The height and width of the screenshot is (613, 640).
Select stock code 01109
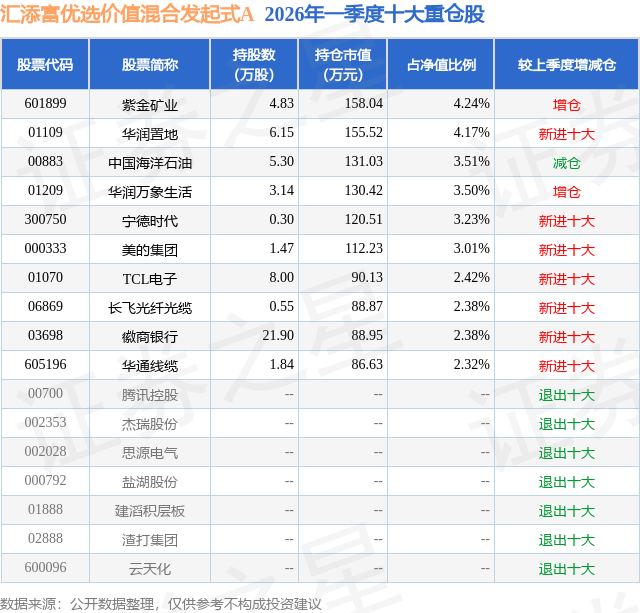click(x=45, y=133)
